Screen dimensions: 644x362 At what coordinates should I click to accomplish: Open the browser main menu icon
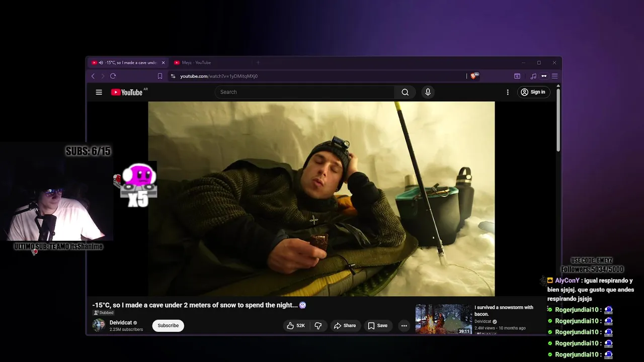click(x=555, y=76)
